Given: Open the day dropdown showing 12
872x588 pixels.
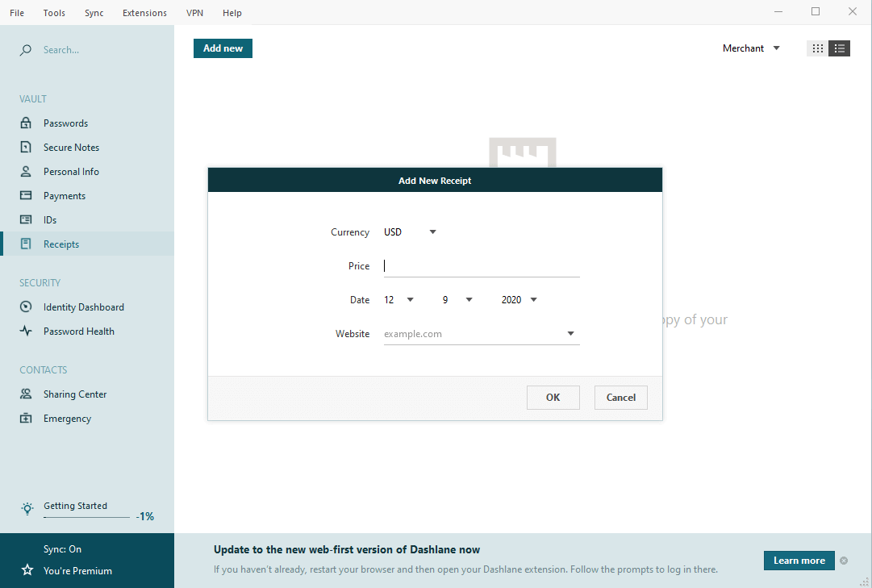Looking at the screenshot, I should 398,300.
